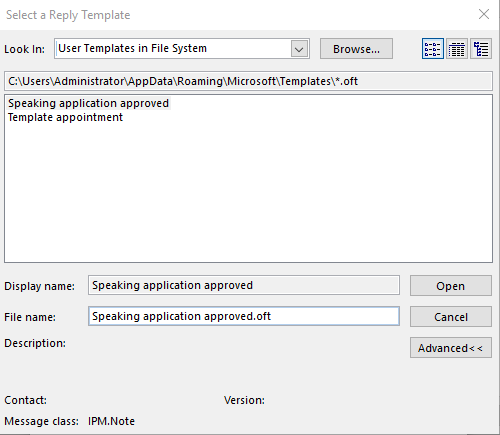500x435 pixels.
Task: Open the selected template
Action: [x=451, y=286]
